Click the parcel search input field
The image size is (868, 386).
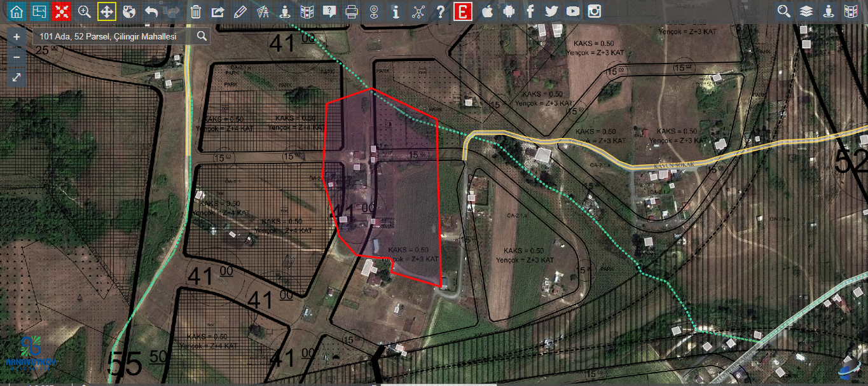[114, 37]
